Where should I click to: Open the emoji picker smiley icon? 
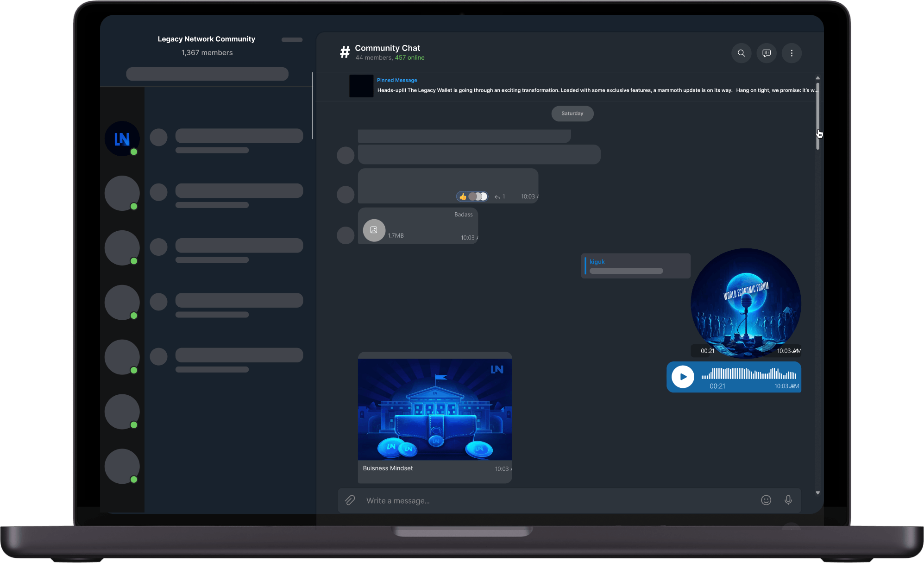click(766, 500)
